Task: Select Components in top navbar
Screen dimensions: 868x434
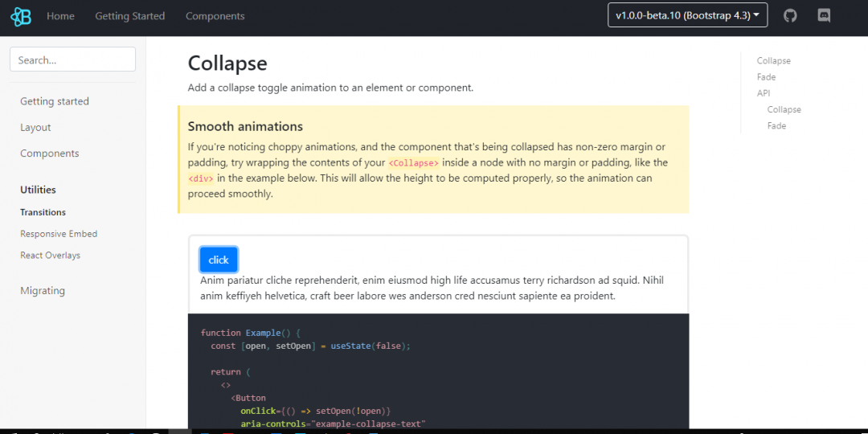Action: (215, 16)
